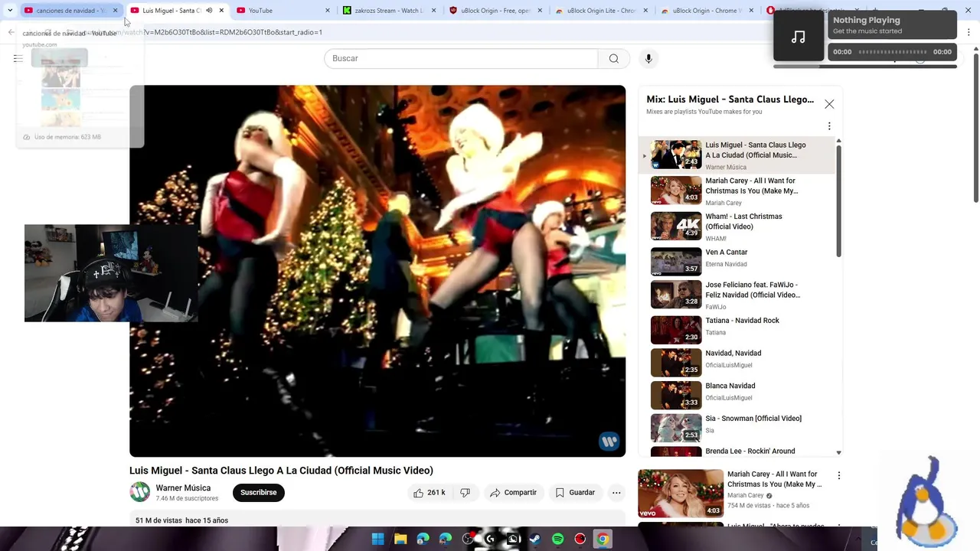The image size is (980, 551).
Task: Click into the Buscar search field
Action: click(x=461, y=59)
